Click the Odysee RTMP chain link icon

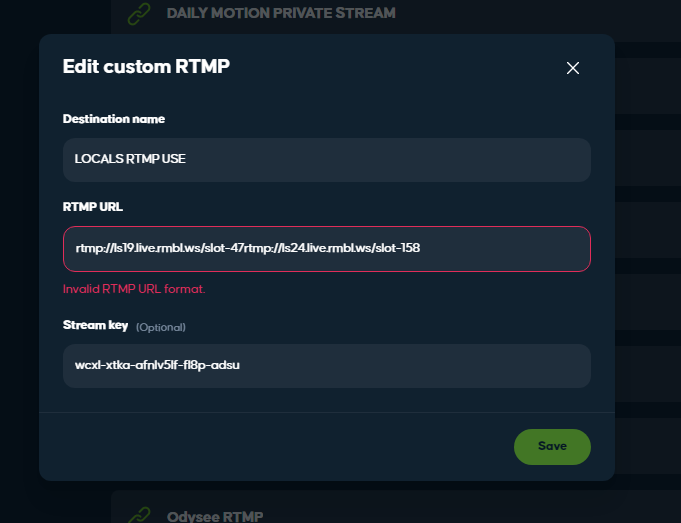139,515
